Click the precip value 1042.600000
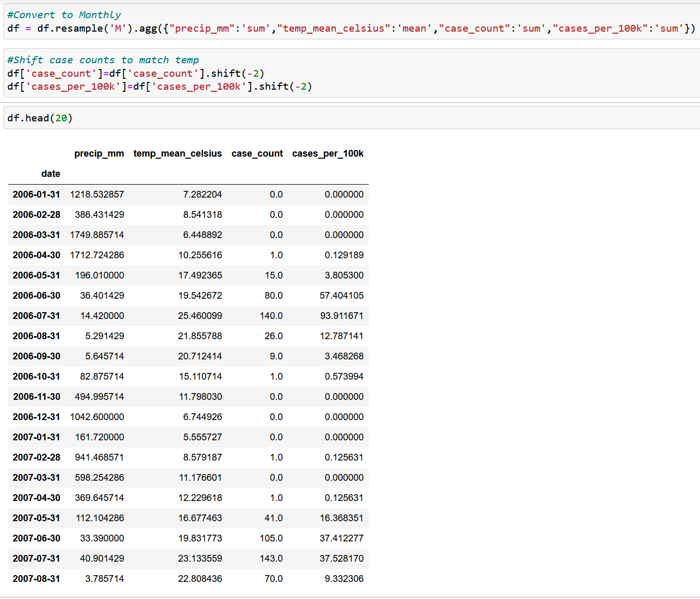 97,417
